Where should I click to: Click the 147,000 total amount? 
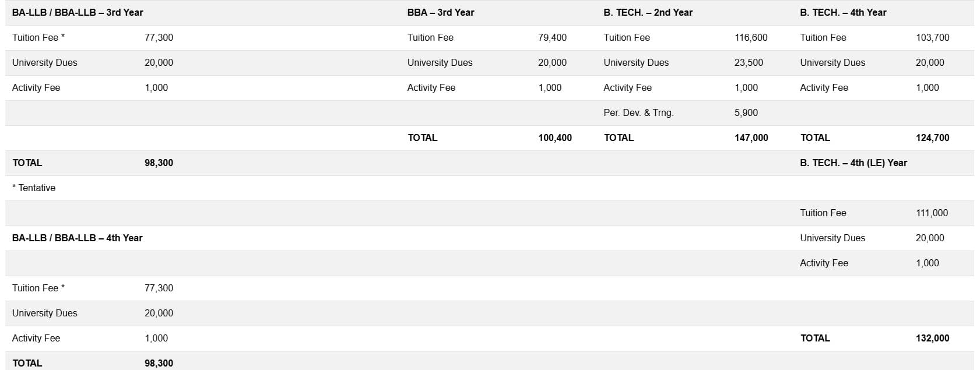pyautogui.click(x=751, y=138)
